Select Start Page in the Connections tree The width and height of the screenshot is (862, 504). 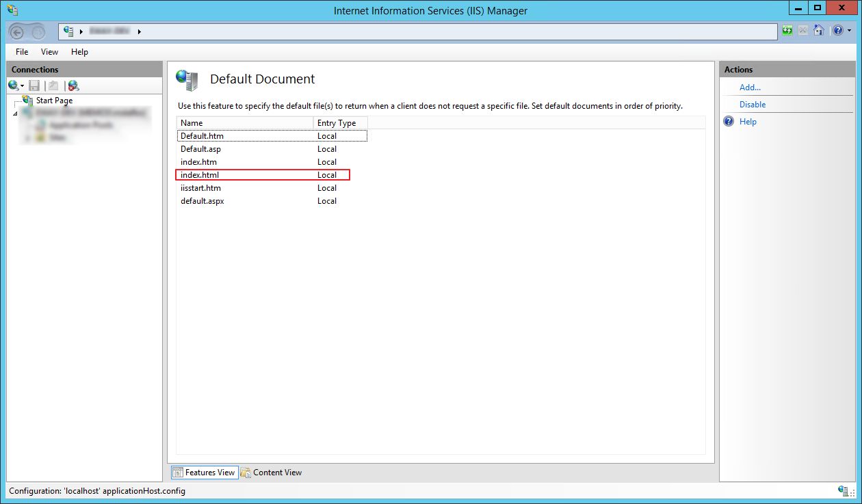[54, 101]
